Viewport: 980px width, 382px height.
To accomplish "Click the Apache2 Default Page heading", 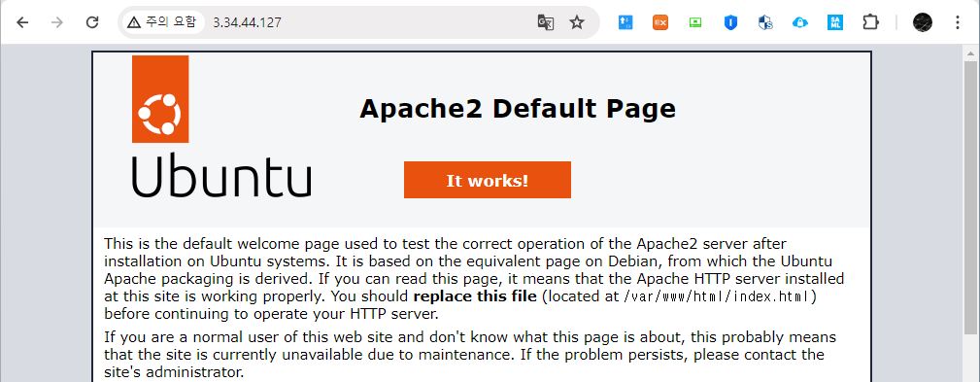I will (518, 109).
